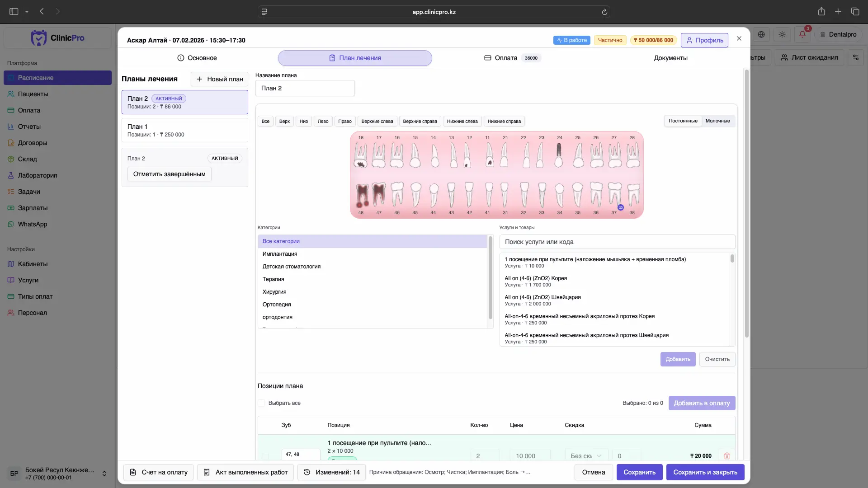
Task: Open the schedule filter sliders icon
Action: [856, 57]
